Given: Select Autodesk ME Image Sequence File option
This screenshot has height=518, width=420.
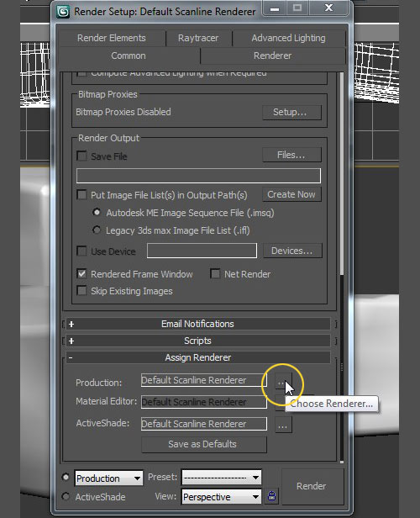Looking at the screenshot, I should point(97,212).
